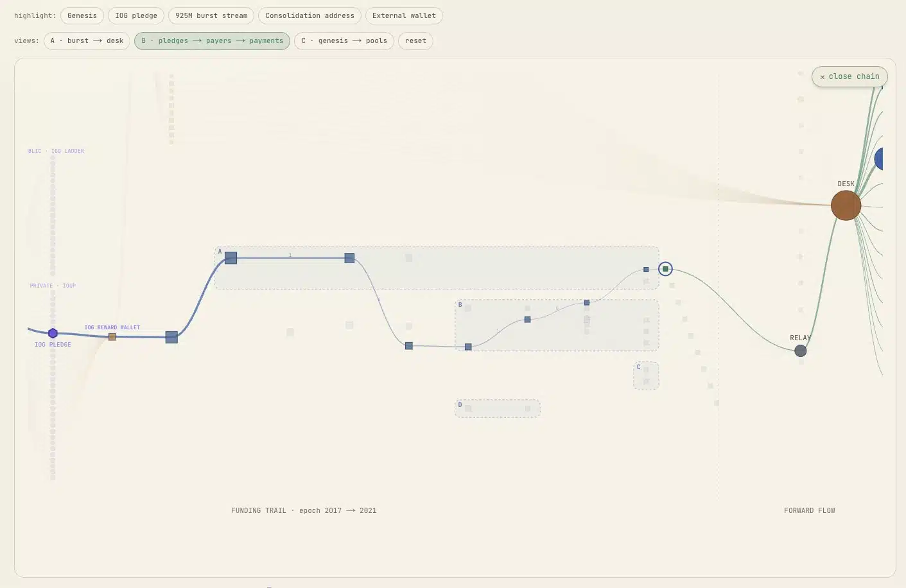Click the group D label
The height and width of the screenshot is (588, 906).
coord(460,404)
